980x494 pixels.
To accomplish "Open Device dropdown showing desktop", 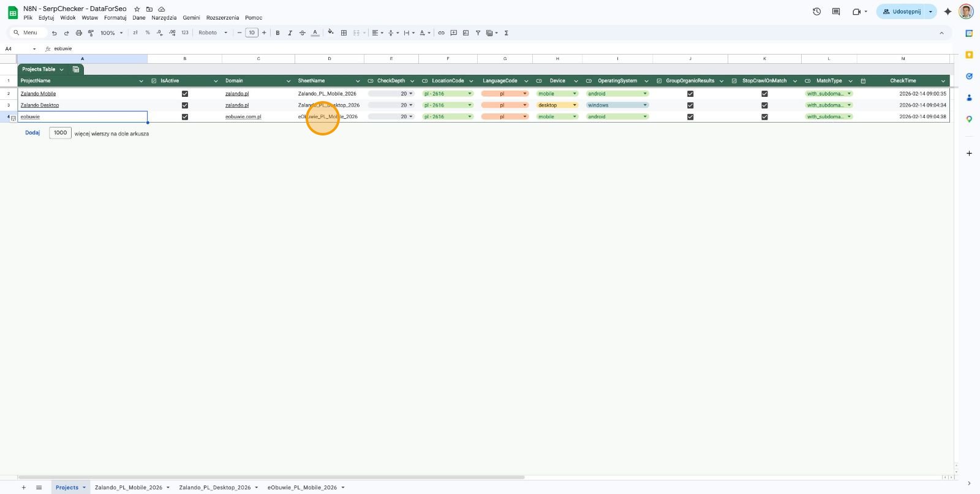I will pos(557,105).
